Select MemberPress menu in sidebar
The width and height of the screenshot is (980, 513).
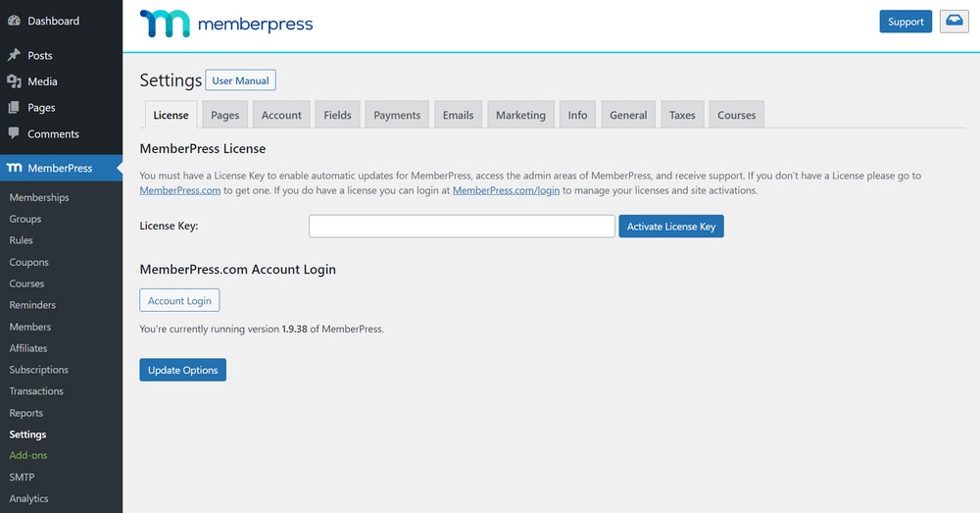[x=61, y=168]
